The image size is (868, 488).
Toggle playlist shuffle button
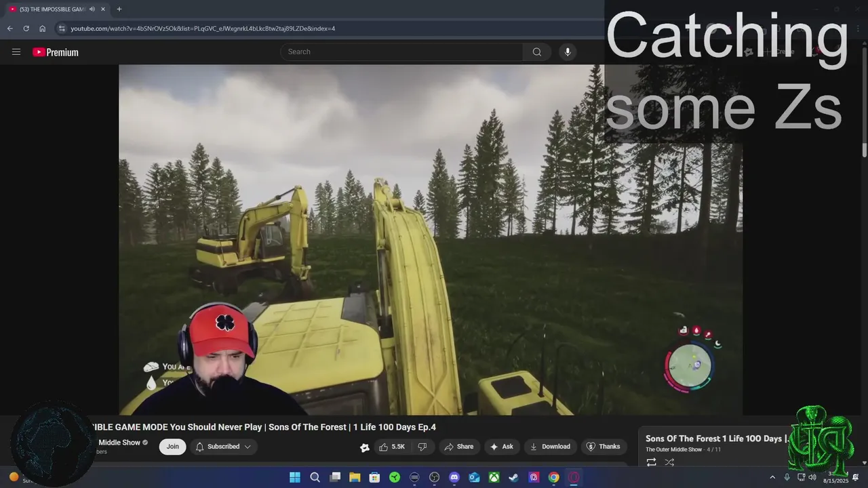669,462
